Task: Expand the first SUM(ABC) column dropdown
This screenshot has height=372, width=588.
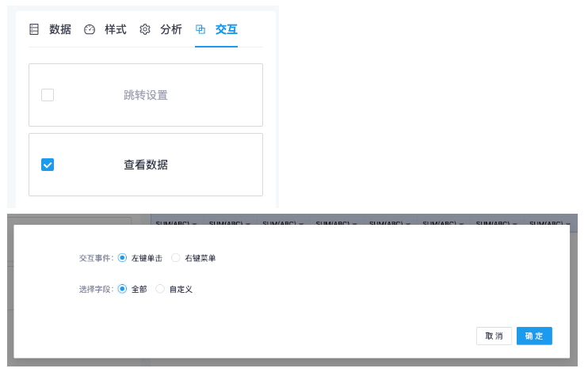Action: (x=194, y=224)
